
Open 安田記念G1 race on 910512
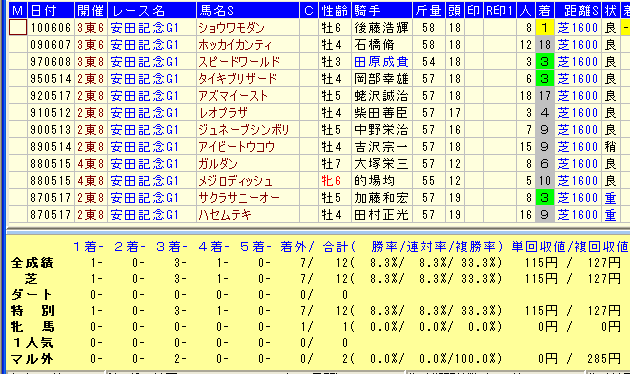point(144,112)
